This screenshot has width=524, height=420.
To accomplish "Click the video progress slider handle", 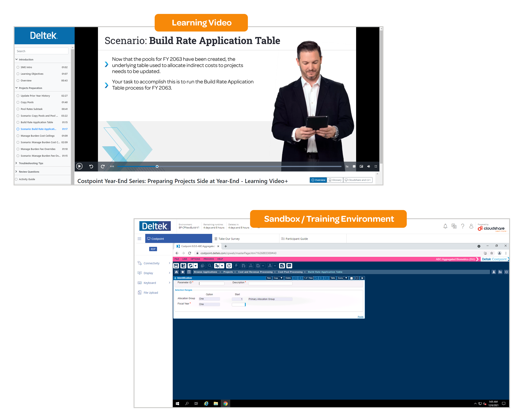I will click(157, 167).
